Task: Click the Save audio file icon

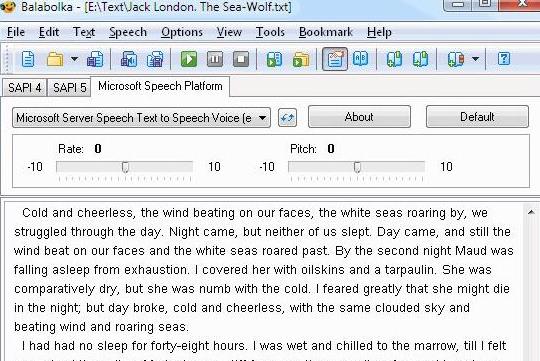Action: point(129,59)
